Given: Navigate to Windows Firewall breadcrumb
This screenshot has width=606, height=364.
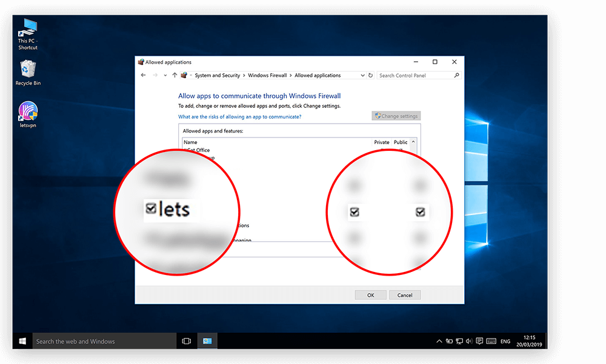Looking at the screenshot, I should (267, 76).
